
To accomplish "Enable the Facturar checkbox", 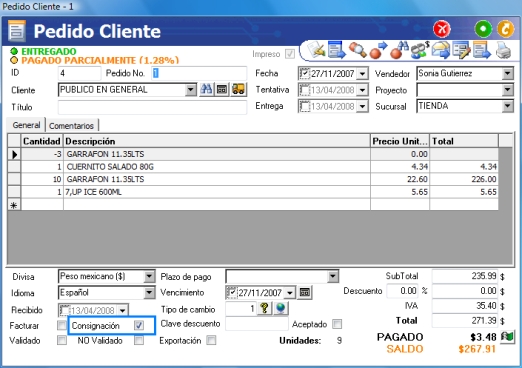I will [62, 325].
